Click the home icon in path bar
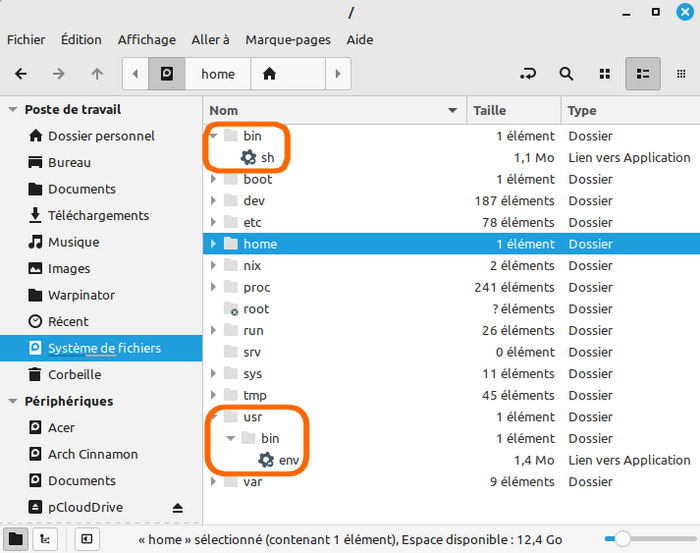The height and width of the screenshot is (553, 700). [269, 74]
